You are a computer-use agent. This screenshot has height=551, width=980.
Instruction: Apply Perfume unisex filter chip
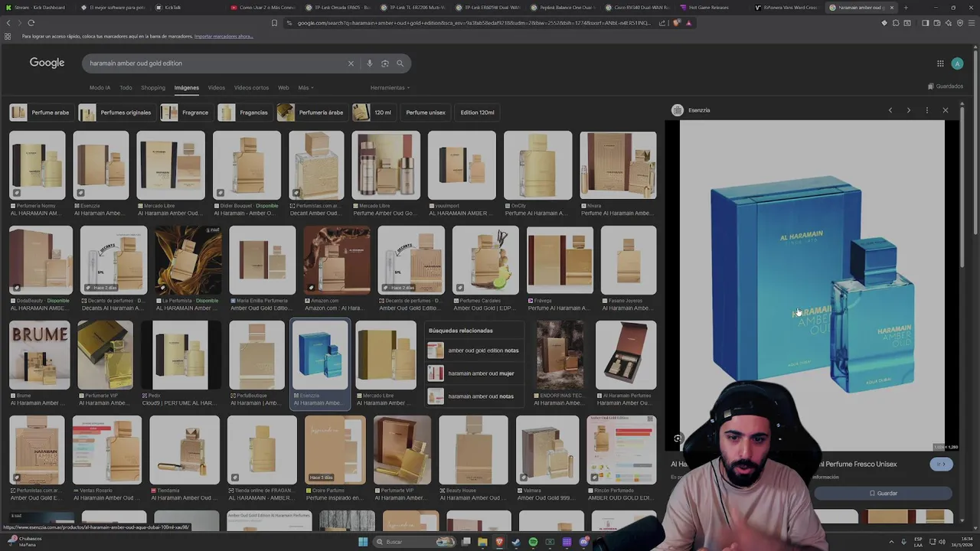pos(426,112)
